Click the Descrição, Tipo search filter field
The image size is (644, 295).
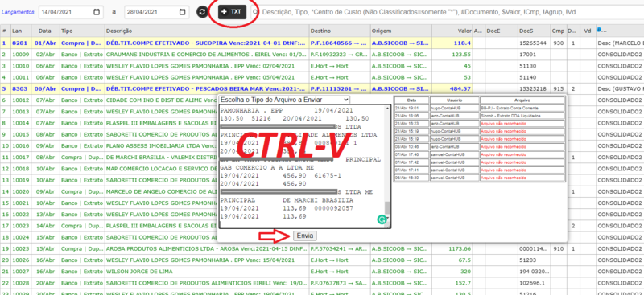[x=448, y=12]
